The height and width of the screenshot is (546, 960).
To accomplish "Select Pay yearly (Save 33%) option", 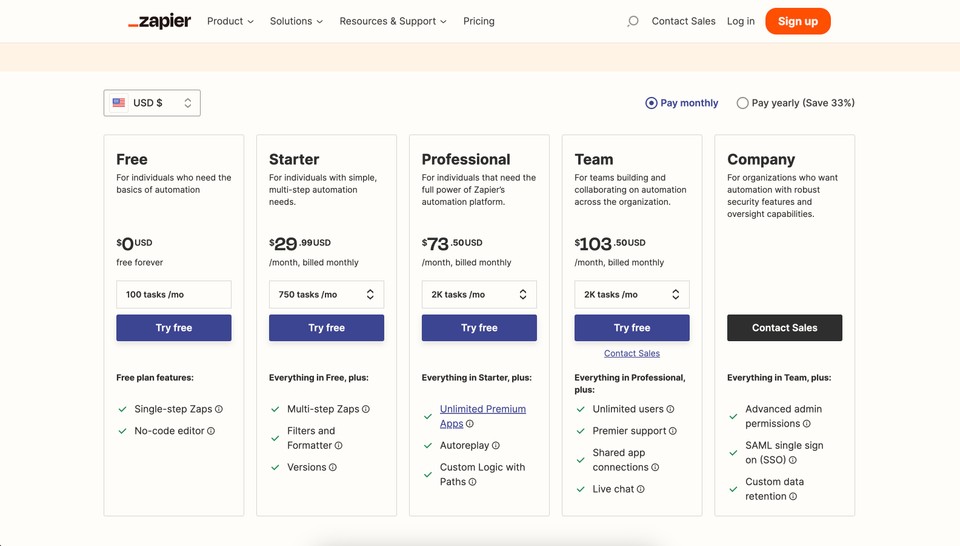I will 795,103.
